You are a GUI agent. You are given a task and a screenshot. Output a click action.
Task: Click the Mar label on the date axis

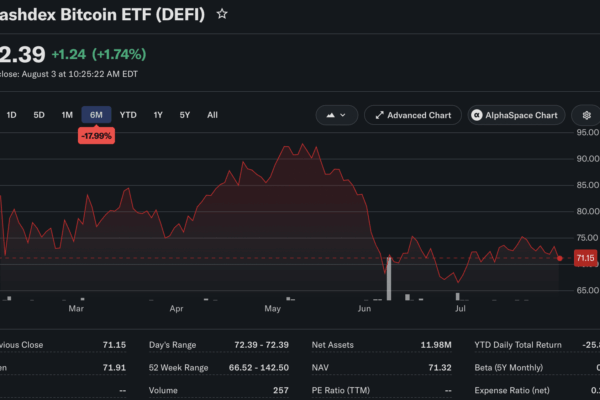click(x=76, y=309)
